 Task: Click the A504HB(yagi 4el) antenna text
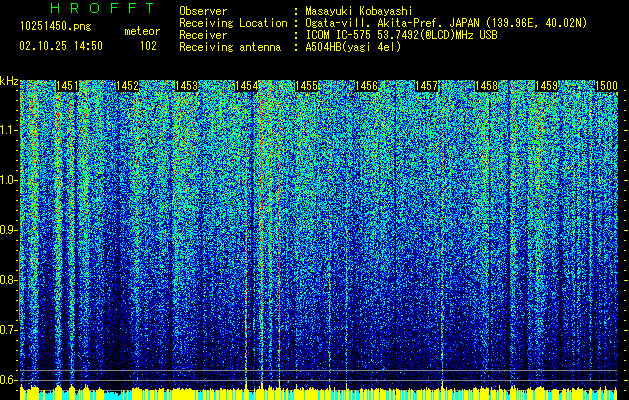(353, 47)
